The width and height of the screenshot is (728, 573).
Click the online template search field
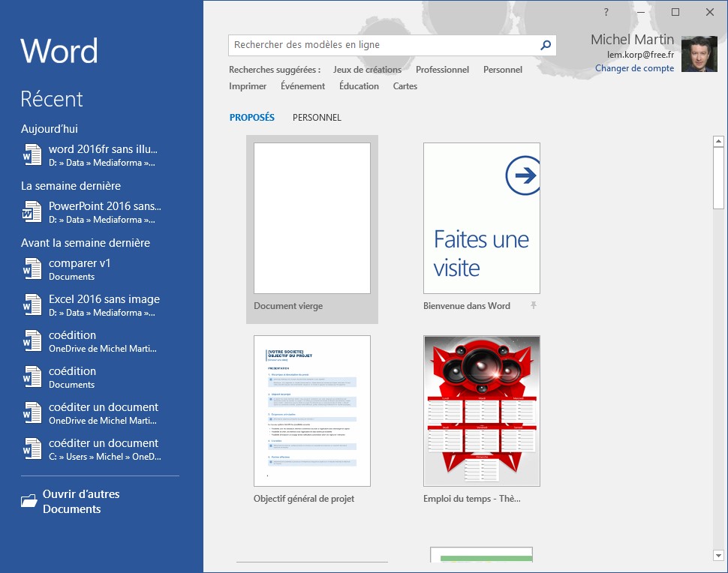pyautogui.click(x=383, y=45)
